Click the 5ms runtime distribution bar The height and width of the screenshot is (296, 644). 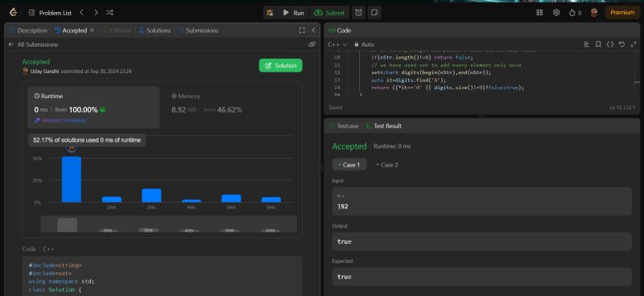pyautogui.click(x=231, y=199)
